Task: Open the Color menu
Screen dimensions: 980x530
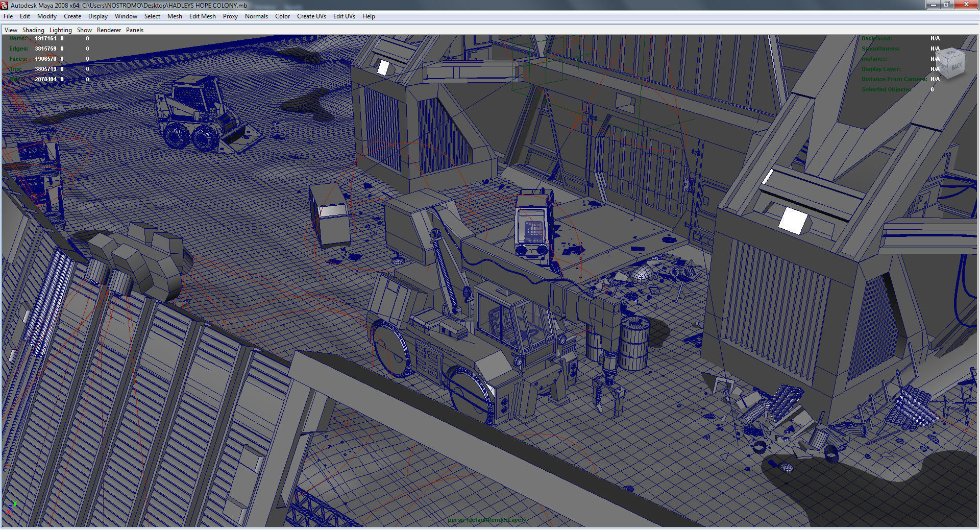Action: (283, 16)
